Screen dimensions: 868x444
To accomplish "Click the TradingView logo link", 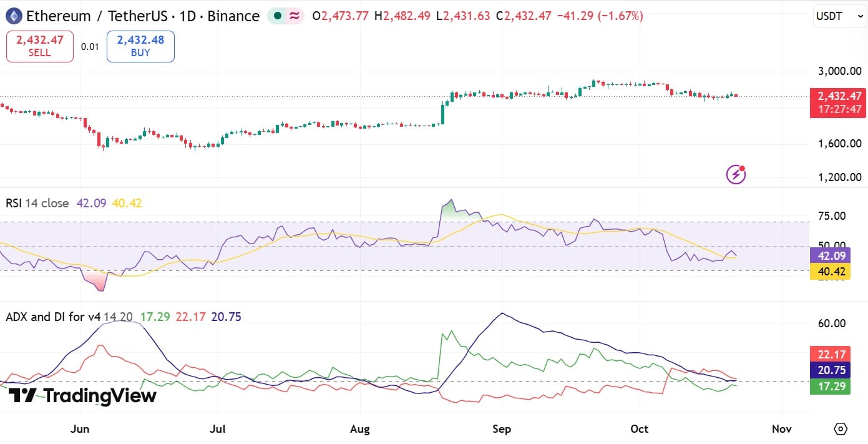I will [x=82, y=395].
